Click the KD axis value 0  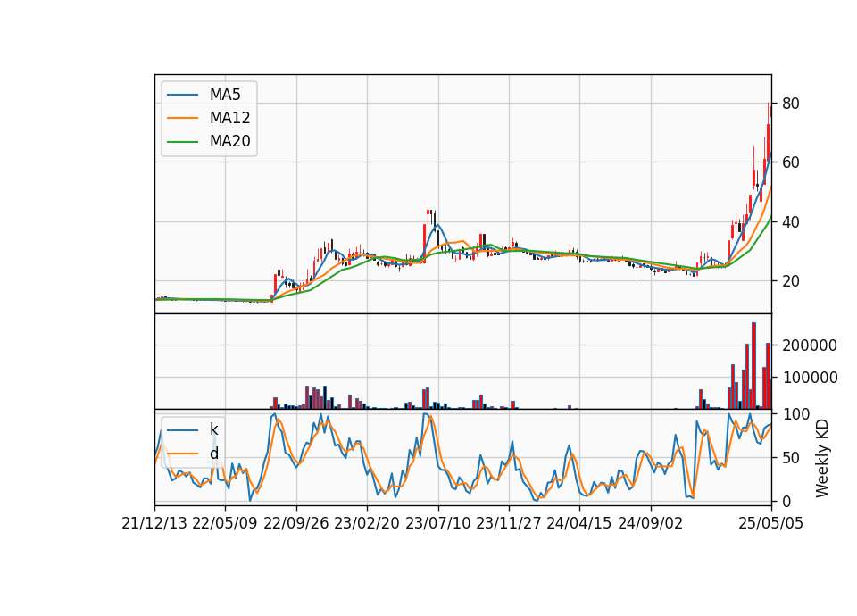click(x=786, y=501)
